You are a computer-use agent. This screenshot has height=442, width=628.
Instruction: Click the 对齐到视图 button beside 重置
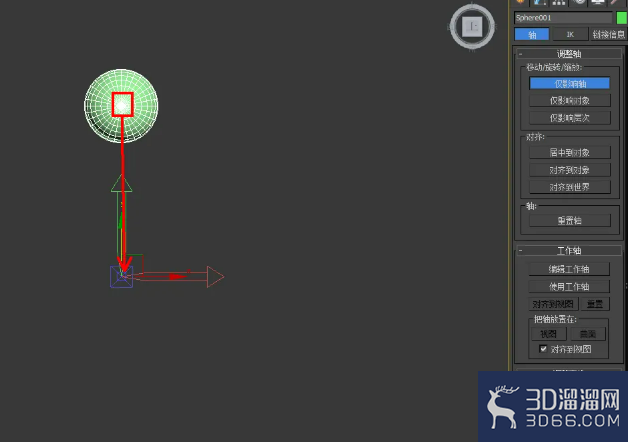point(553,304)
